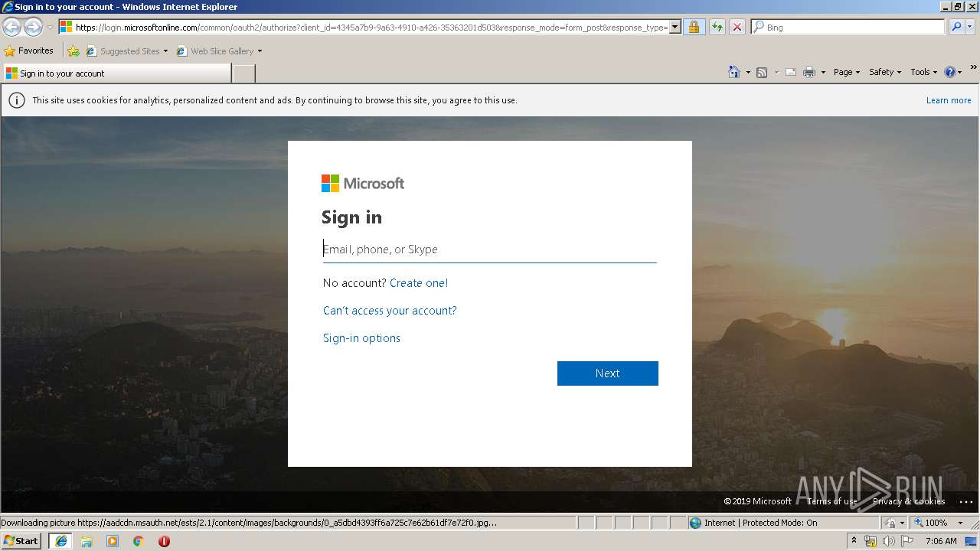Image resolution: width=980 pixels, height=551 pixels.
Task: Click the RSS feeds icon
Action: tap(762, 72)
